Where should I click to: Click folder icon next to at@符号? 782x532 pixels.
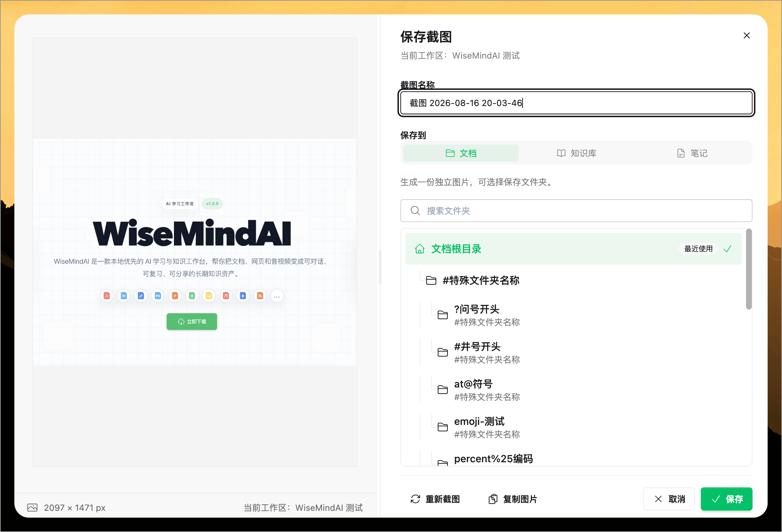pyautogui.click(x=443, y=390)
